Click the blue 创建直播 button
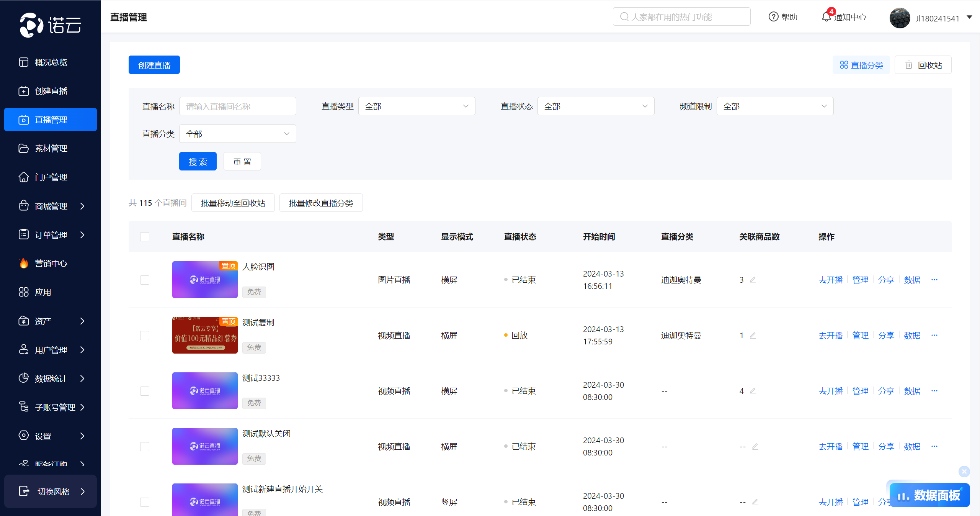The image size is (980, 516). (x=154, y=65)
